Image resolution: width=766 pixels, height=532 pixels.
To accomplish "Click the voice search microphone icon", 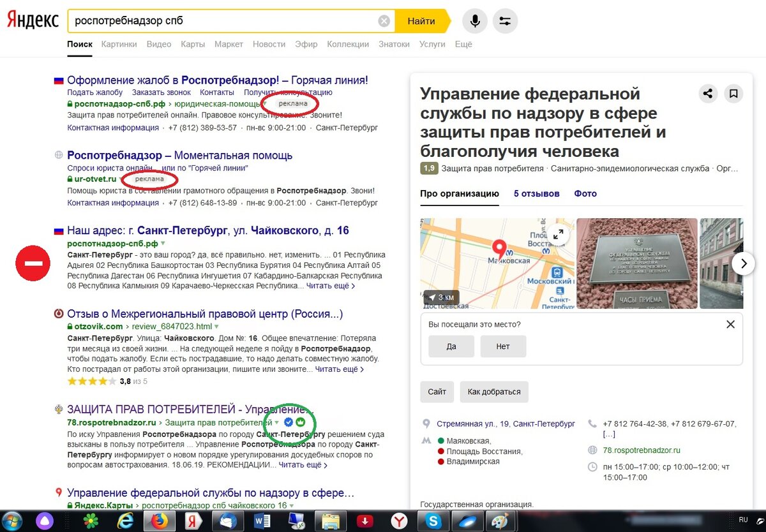I will coord(474,20).
